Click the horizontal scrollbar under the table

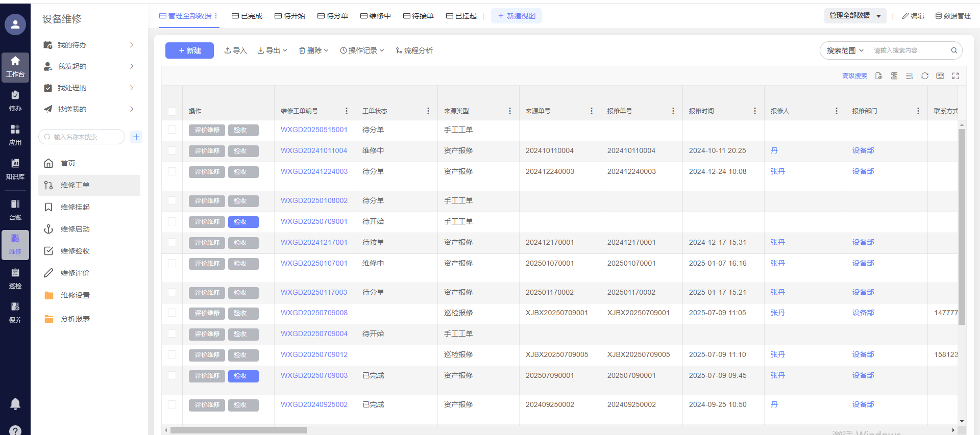click(x=238, y=430)
